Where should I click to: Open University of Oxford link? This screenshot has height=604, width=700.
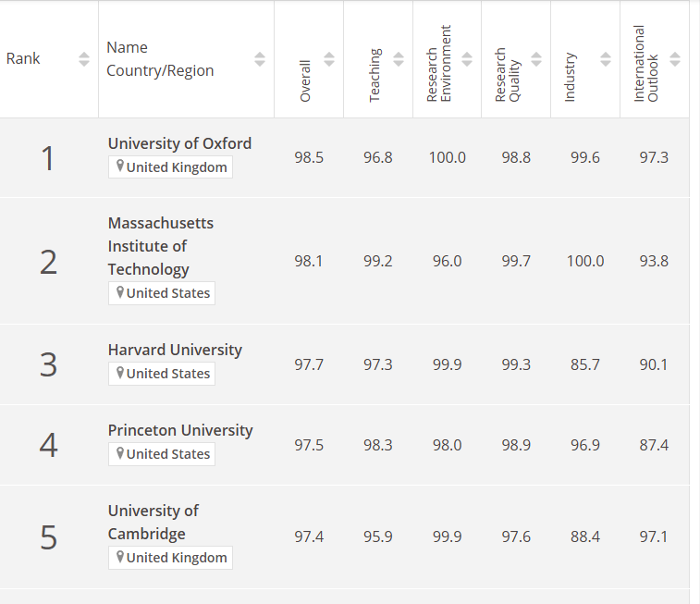(180, 143)
